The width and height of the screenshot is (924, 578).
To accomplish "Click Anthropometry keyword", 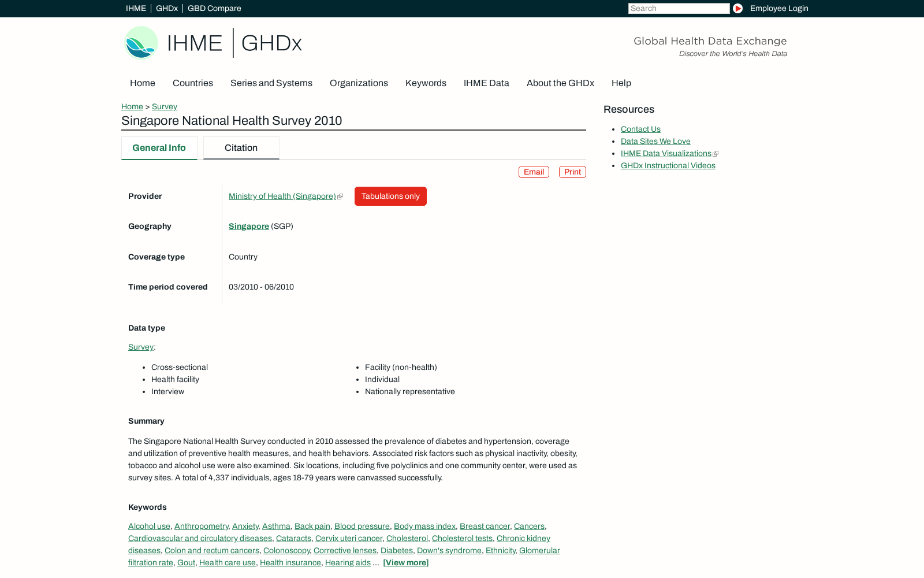I will tap(202, 526).
